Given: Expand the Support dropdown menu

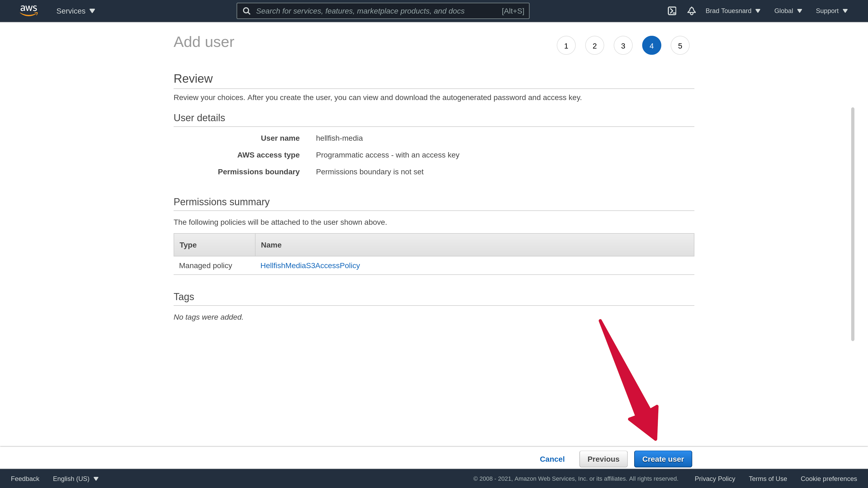Looking at the screenshot, I should pos(832,11).
